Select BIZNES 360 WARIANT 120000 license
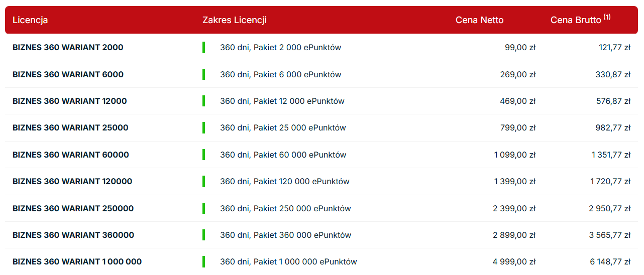This screenshot has width=644, height=275. pos(72,182)
